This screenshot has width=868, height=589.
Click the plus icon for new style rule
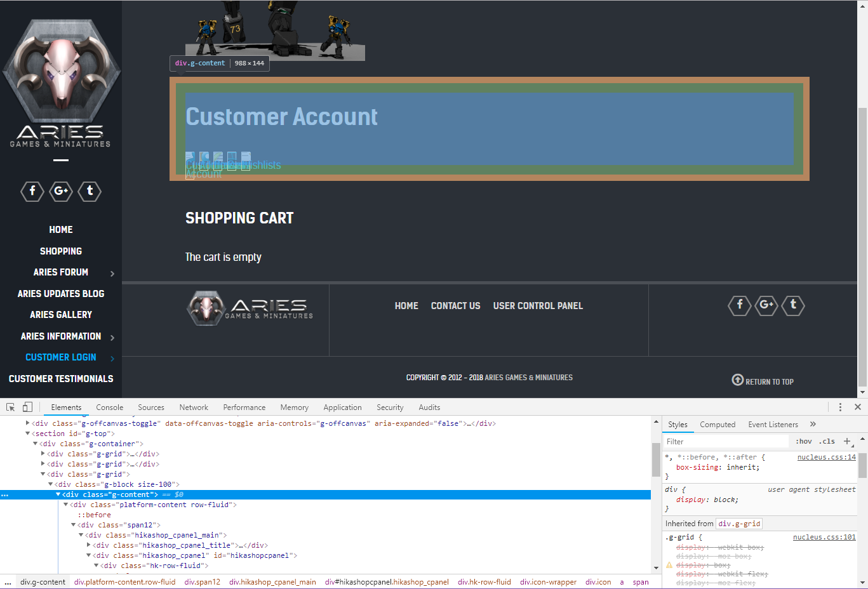[847, 441]
